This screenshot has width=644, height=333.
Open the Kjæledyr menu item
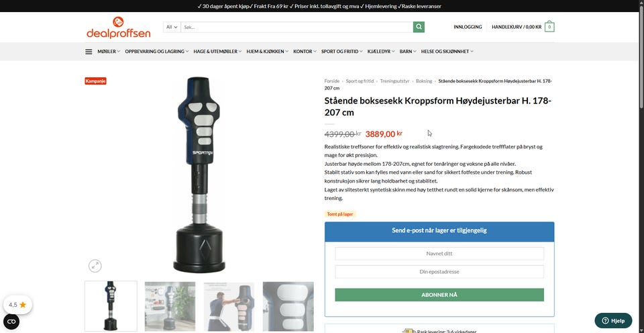[x=381, y=52]
